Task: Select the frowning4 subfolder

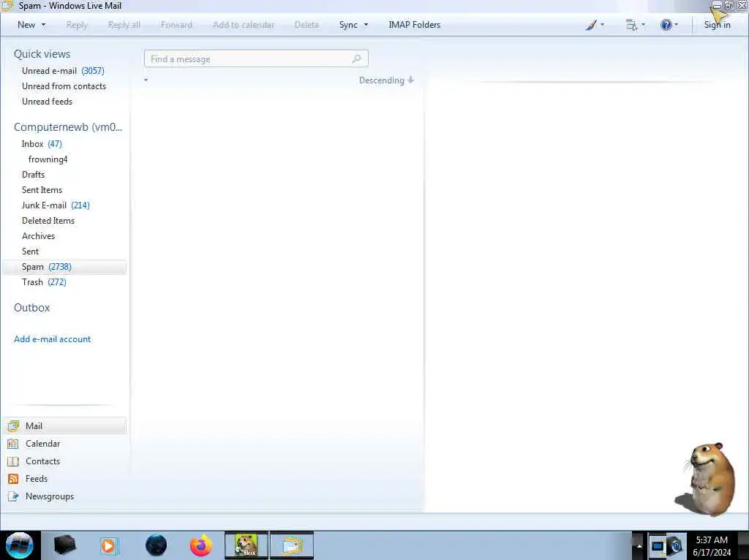Action: [48, 159]
